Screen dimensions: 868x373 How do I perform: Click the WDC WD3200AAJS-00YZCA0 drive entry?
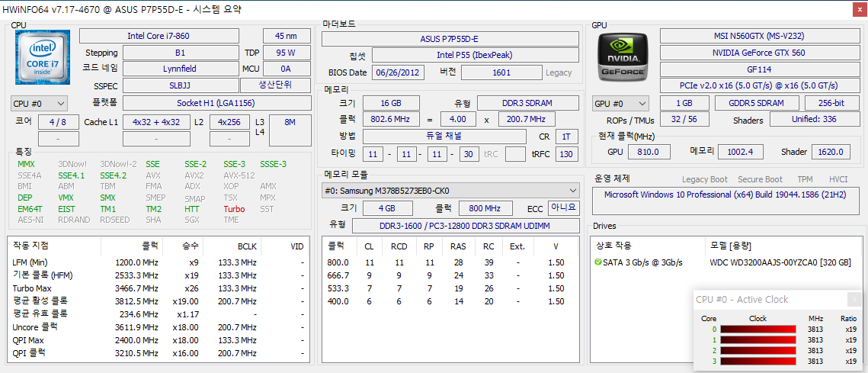(x=780, y=262)
